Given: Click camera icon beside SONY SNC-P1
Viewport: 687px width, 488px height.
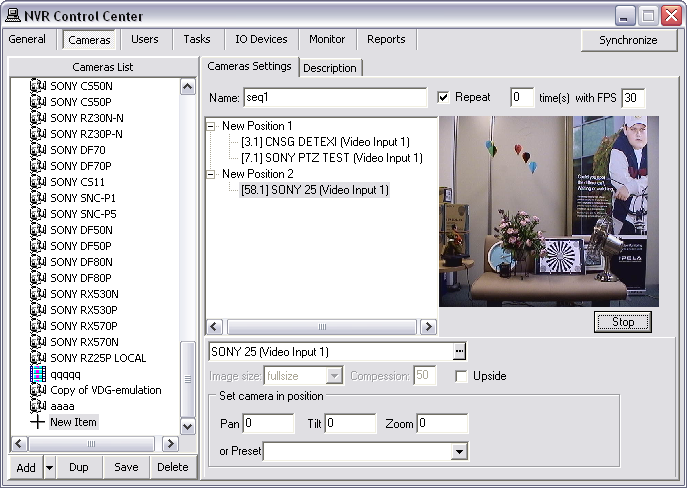Looking at the screenshot, I should pos(38,198).
